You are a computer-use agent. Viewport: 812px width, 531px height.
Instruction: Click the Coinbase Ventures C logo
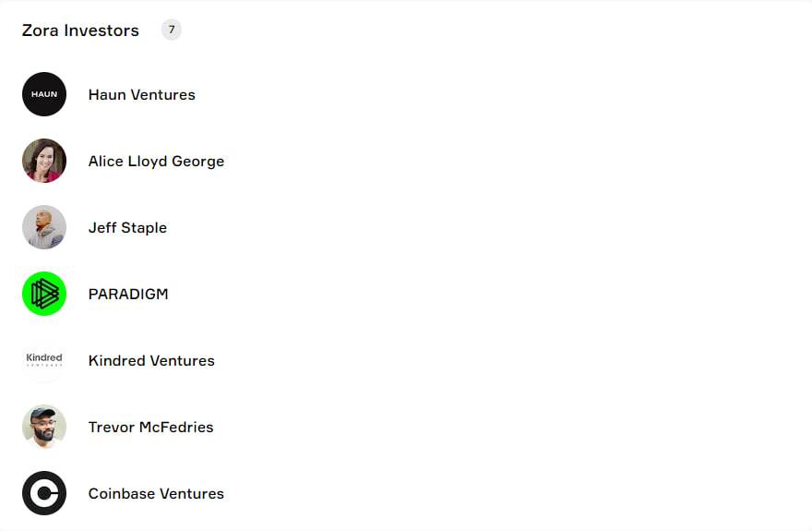pyautogui.click(x=44, y=493)
